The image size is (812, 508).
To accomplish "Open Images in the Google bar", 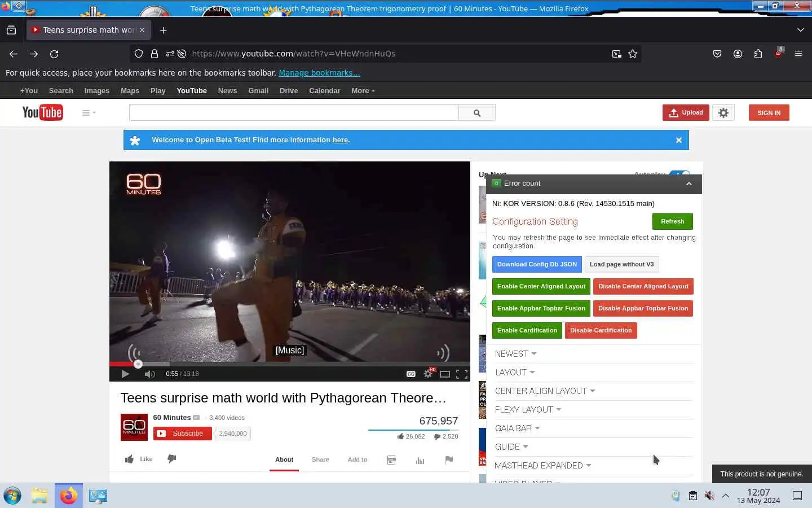I will (97, 91).
